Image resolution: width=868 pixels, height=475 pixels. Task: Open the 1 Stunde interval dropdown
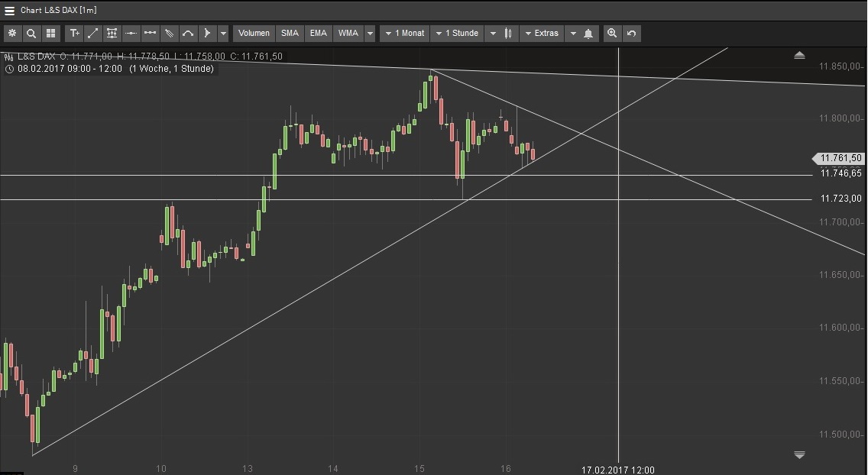[457, 33]
